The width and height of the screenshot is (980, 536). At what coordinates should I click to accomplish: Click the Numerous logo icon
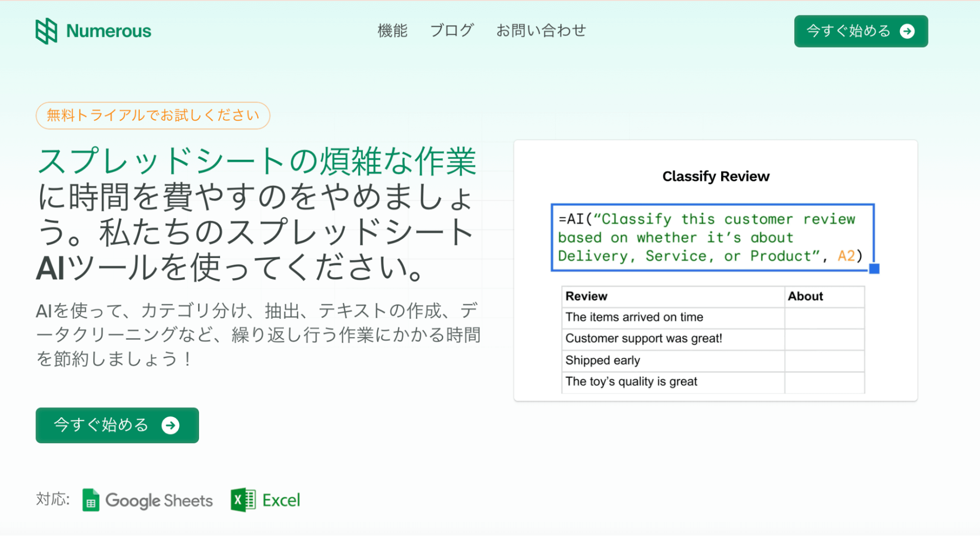coord(47,31)
